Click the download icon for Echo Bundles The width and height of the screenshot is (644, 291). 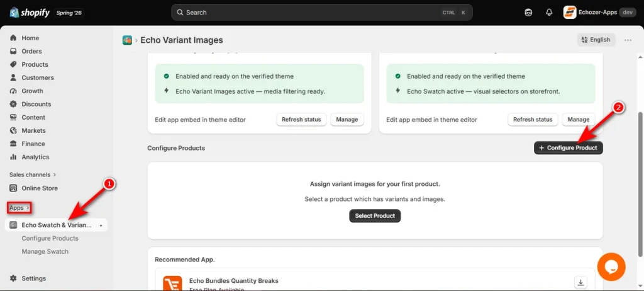[580, 282]
